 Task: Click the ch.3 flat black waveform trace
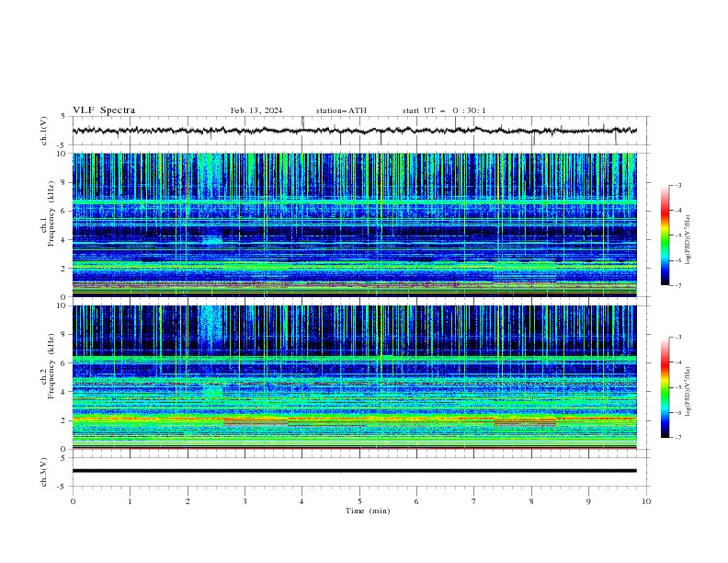click(x=354, y=471)
